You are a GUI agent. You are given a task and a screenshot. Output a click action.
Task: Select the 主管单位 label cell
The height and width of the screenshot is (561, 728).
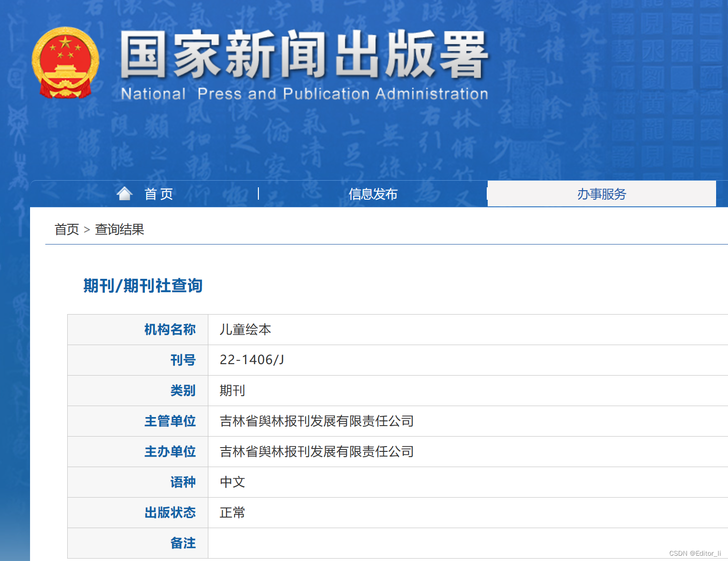click(138, 421)
